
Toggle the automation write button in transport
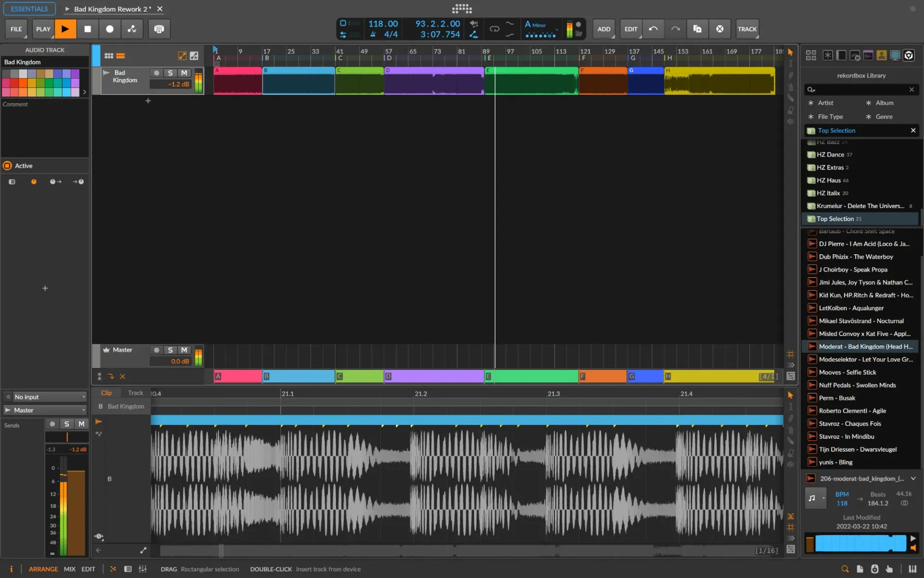(132, 29)
